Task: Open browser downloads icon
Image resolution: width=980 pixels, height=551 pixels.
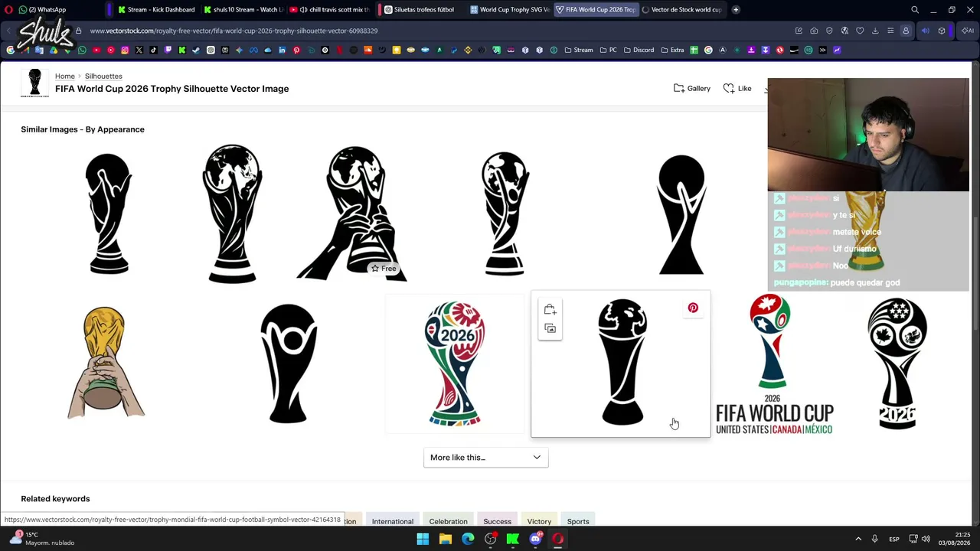Action: point(875,31)
